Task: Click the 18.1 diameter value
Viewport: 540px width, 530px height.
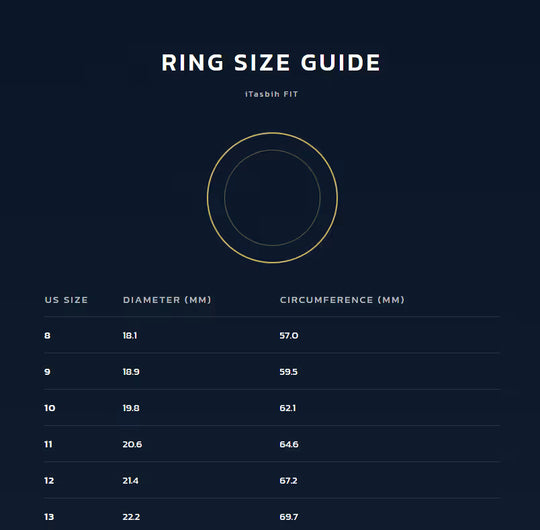Action: click(130, 335)
